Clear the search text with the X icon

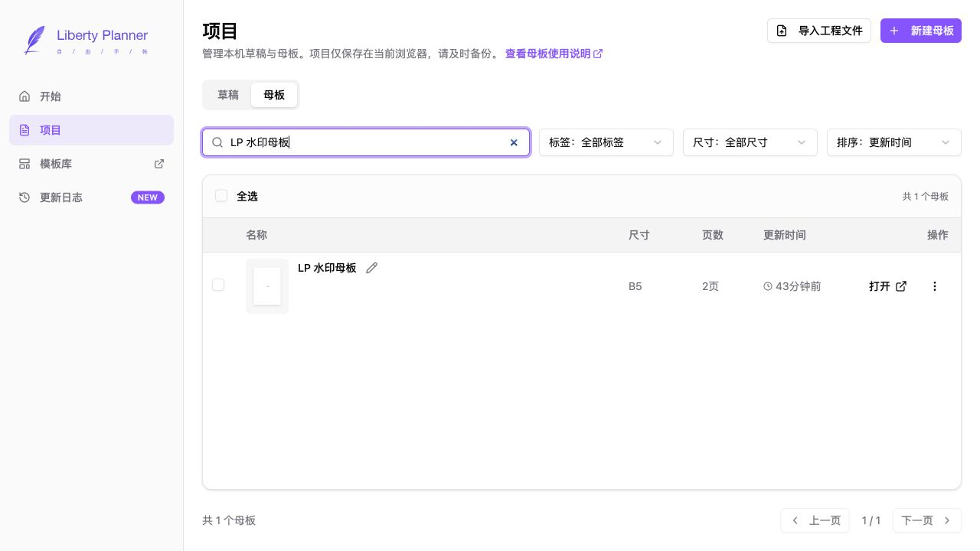coord(514,142)
